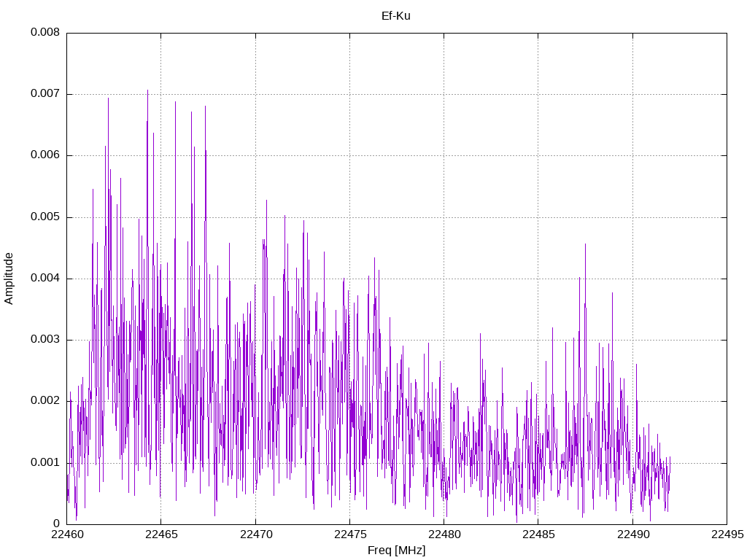The image size is (747, 560).
Task: Click the tallest spectrum peak above 0.007
Action: [x=147, y=91]
